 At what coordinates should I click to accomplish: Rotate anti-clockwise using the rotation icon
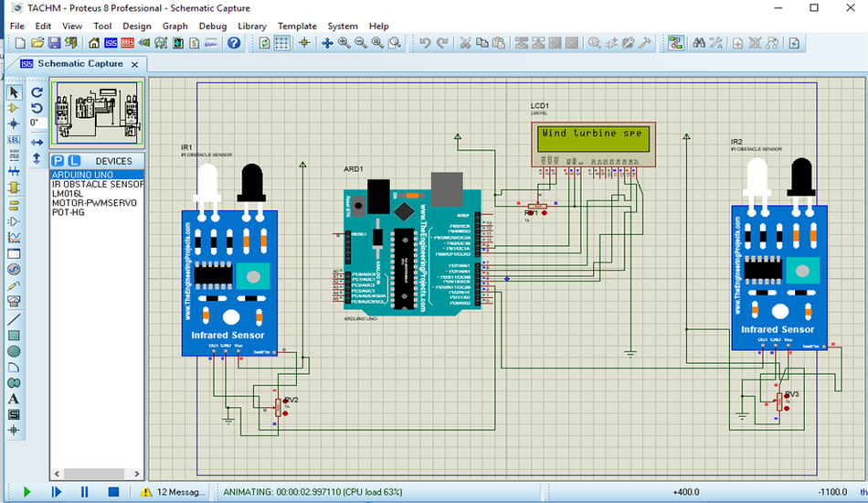(x=37, y=108)
